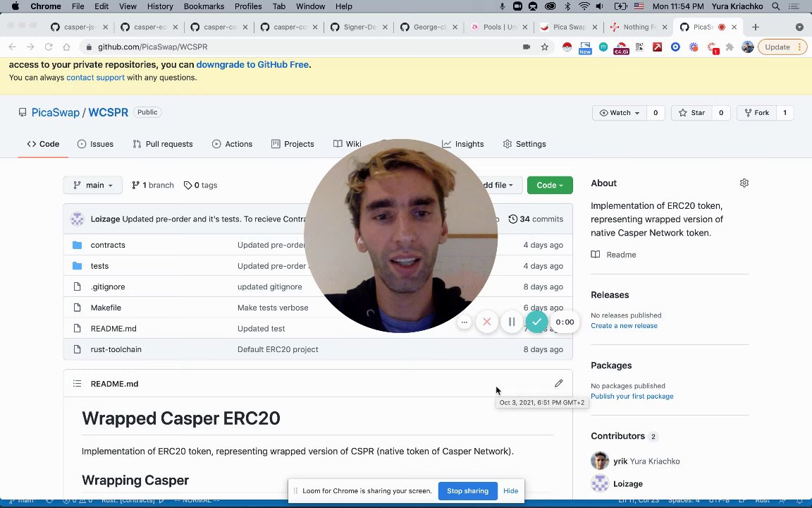Viewport: 812px width, 508px height.
Task: Open the tests folder
Action: [99, 266]
